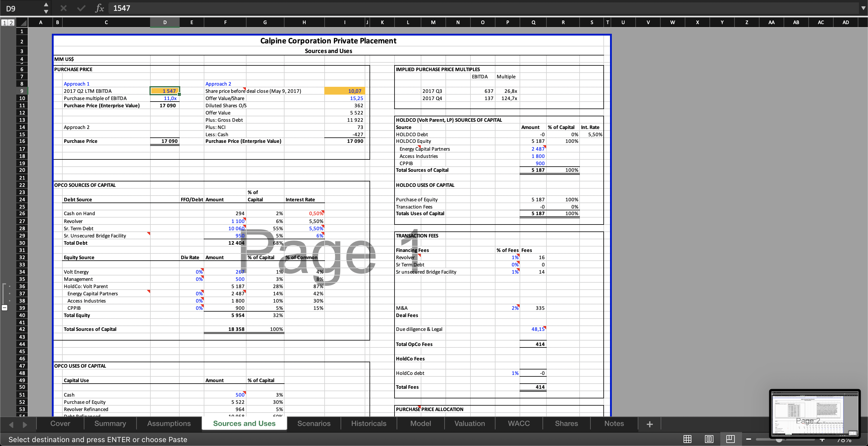This screenshot has width=868, height=446.
Task: Click the 11,0x purchase multiple cell
Action: [x=165, y=98]
